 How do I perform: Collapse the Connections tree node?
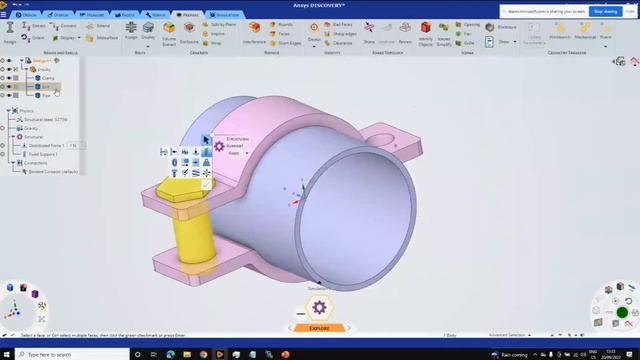(13, 163)
